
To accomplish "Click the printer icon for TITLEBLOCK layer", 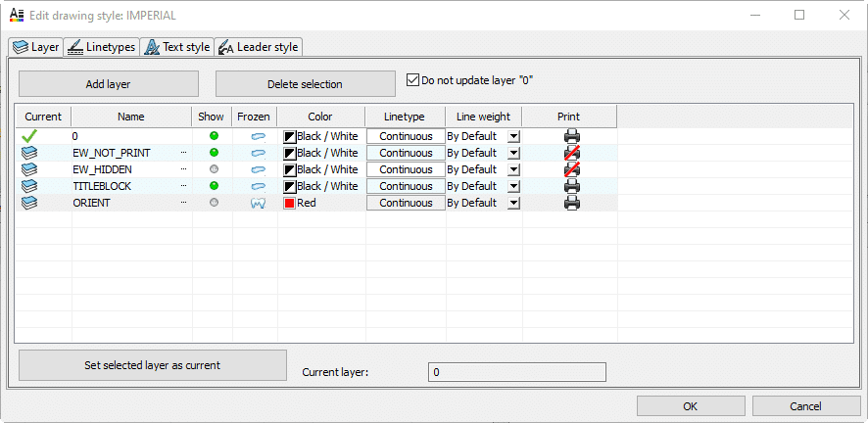I will [572, 186].
